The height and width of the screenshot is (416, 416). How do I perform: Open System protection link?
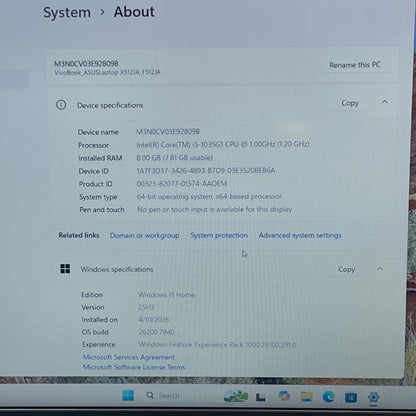click(x=219, y=235)
